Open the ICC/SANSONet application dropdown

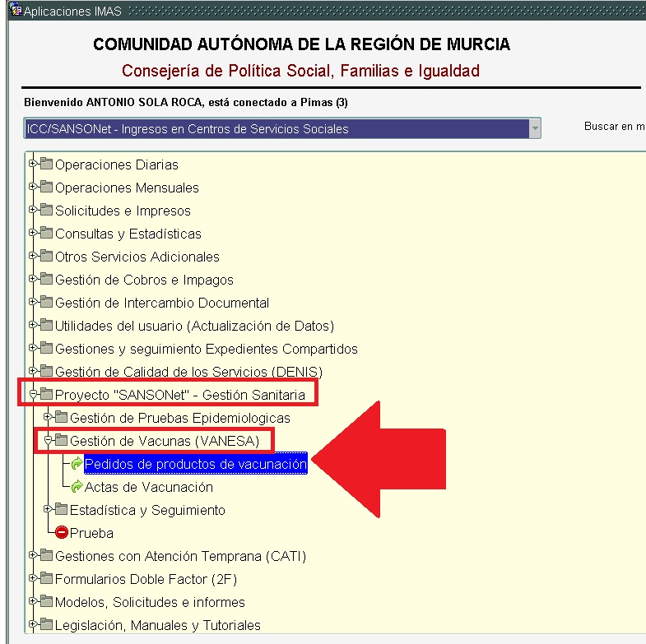pyautogui.click(x=535, y=129)
